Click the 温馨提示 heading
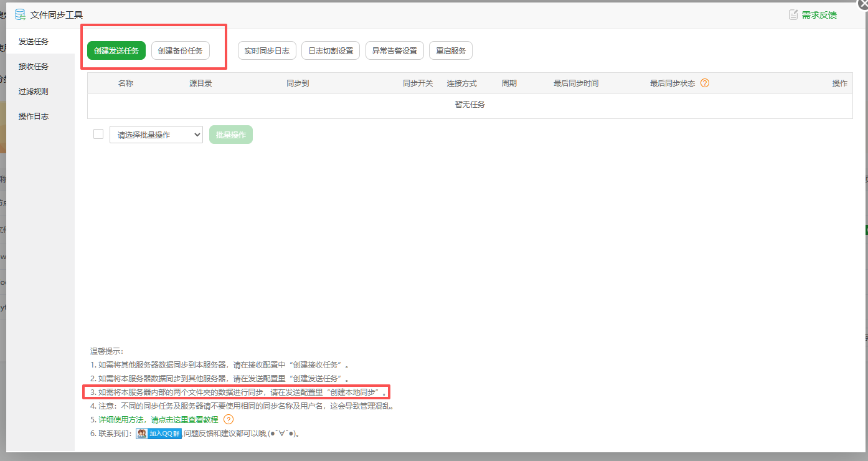868x461 pixels. click(107, 351)
